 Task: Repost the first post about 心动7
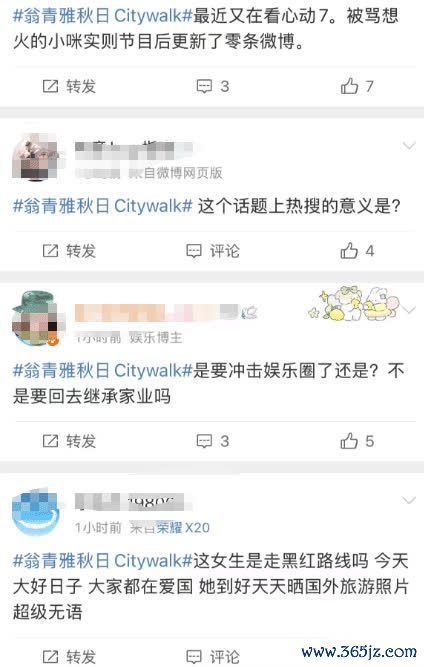[x=69, y=86]
